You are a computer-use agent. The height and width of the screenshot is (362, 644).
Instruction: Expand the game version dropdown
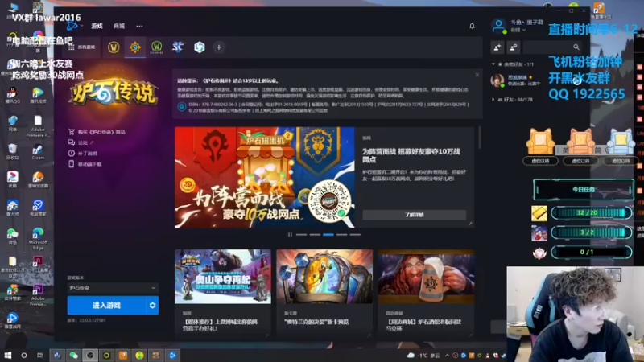(x=113, y=288)
